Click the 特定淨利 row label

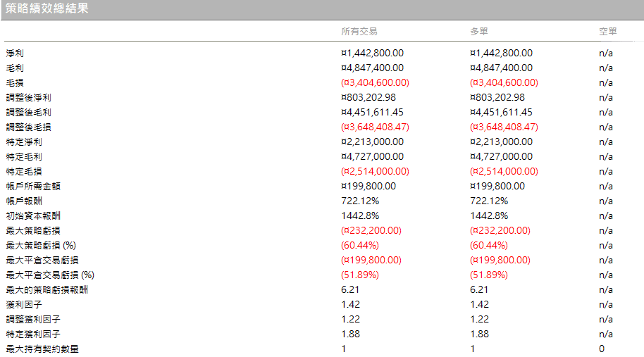24,142
